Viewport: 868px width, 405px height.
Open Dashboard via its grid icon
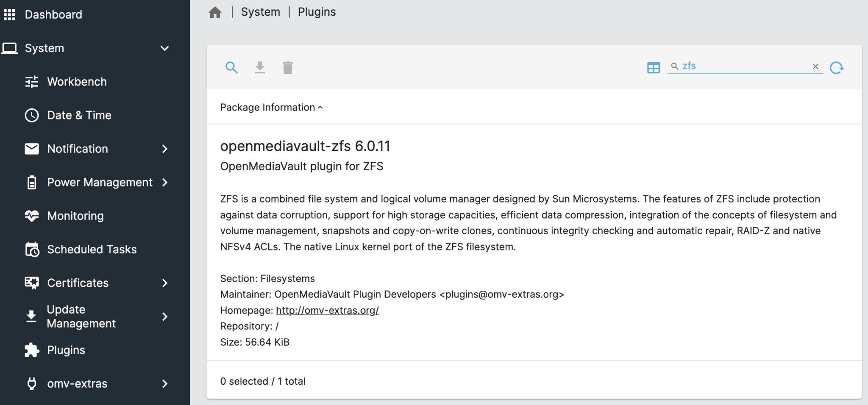[x=9, y=14]
